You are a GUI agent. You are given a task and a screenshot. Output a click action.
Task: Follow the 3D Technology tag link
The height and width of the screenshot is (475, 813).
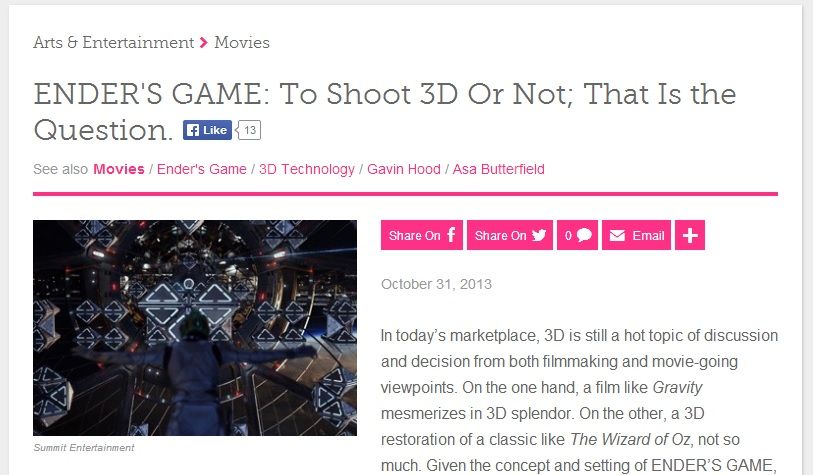306,169
